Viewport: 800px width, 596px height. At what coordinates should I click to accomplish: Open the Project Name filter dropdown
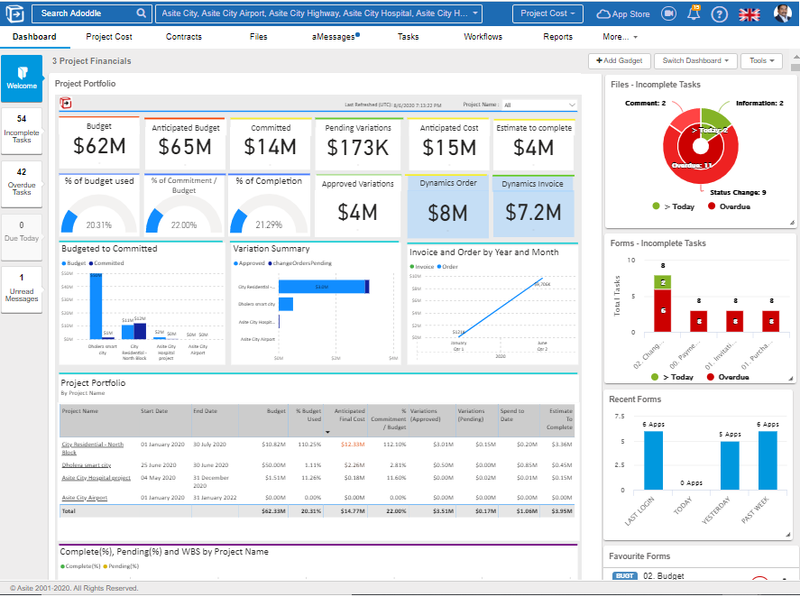click(539, 105)
